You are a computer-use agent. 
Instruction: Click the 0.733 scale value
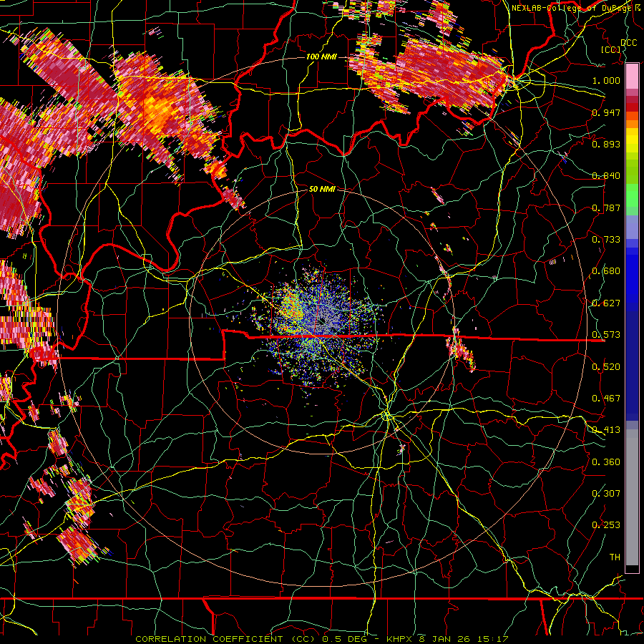click(606, 240)
